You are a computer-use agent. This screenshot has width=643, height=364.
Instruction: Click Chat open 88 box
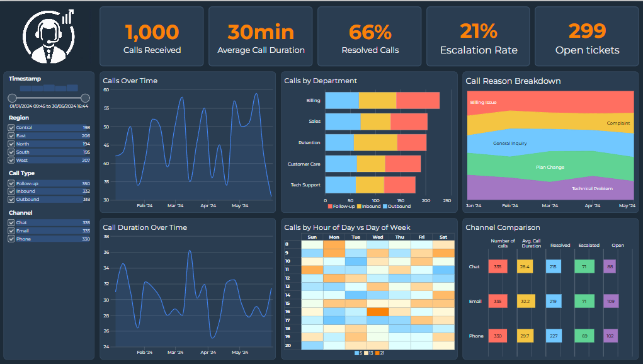click(x=610, y=266)
